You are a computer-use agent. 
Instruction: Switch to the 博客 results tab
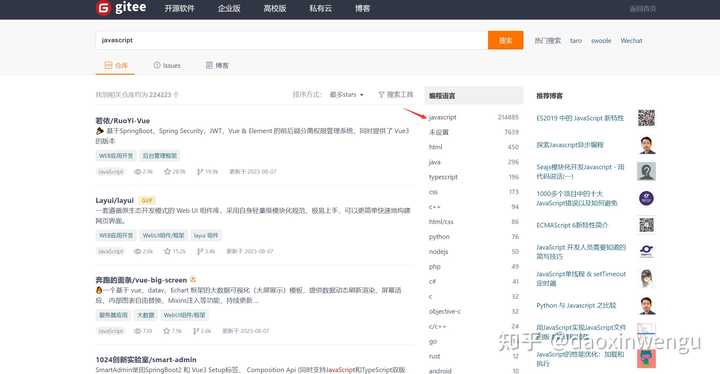click(x=217, y=66)
